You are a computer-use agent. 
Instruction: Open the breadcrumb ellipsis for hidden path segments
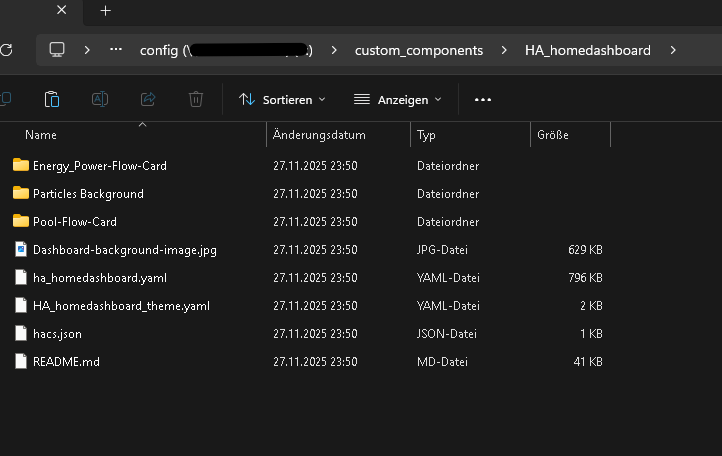[116, 49]
